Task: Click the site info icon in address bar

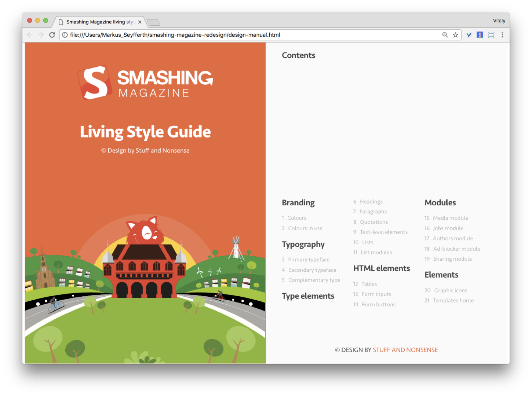Action: tap(65, 35)
